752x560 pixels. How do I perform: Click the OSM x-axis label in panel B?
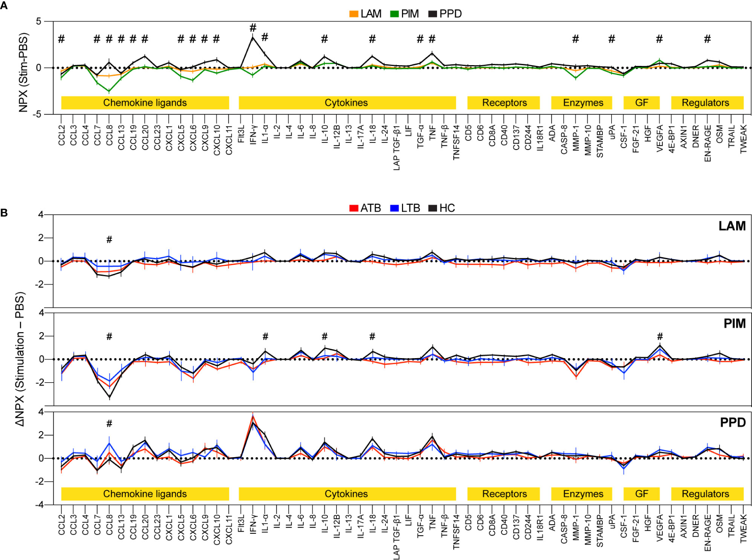719,523
